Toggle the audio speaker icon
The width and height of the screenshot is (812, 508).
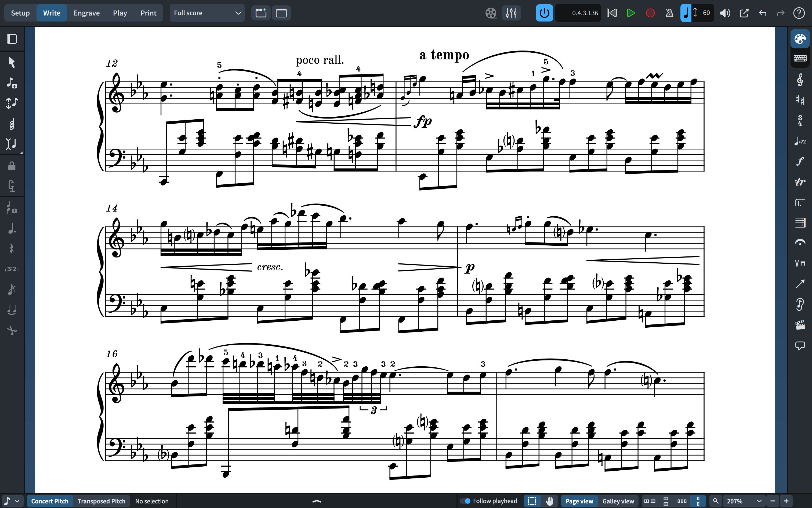click(725, 13)
